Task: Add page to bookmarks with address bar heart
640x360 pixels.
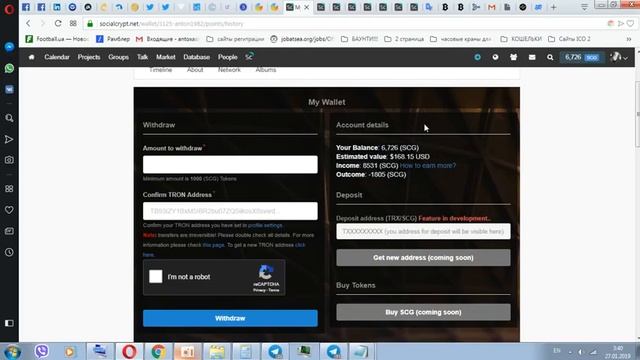Action: coord(631,24)
